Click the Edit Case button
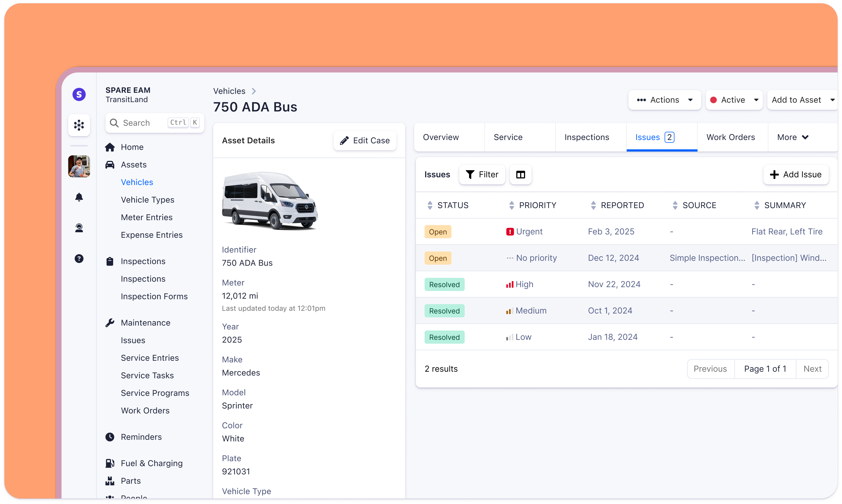The image size is (842, 504). 365,141
